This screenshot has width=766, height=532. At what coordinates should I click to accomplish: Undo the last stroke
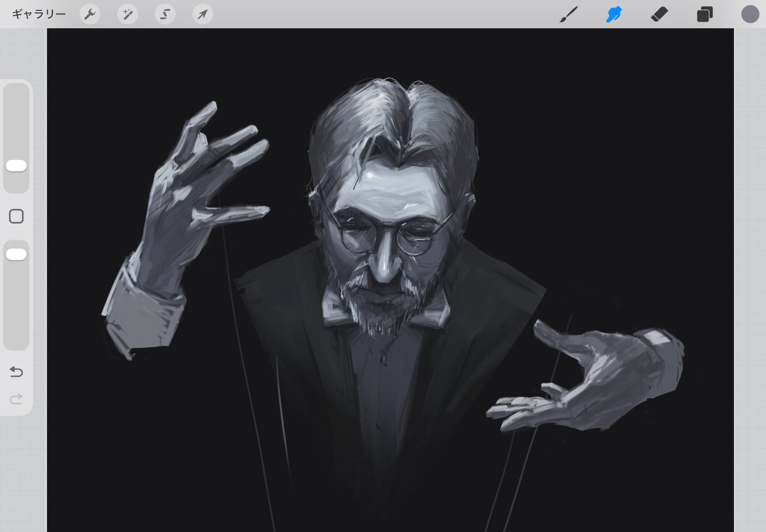(x=16, y=372)
